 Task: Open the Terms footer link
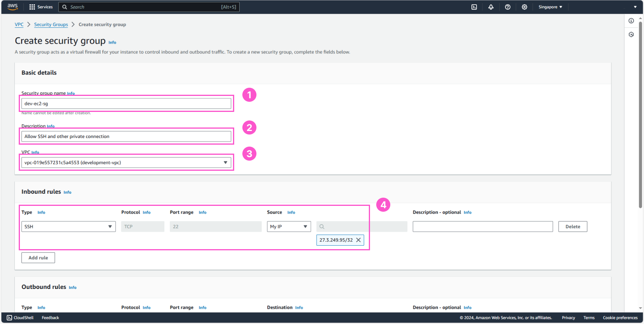pos(589,318)
